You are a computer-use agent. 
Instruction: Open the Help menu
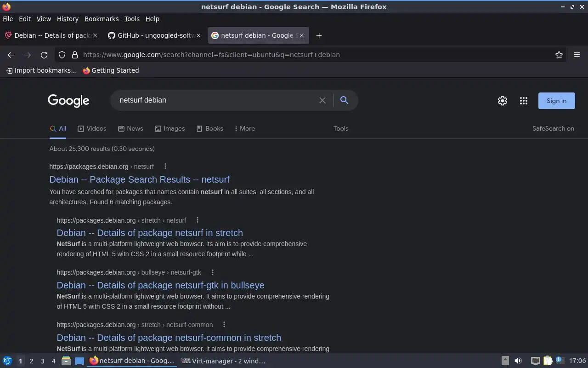click(153, 19)
